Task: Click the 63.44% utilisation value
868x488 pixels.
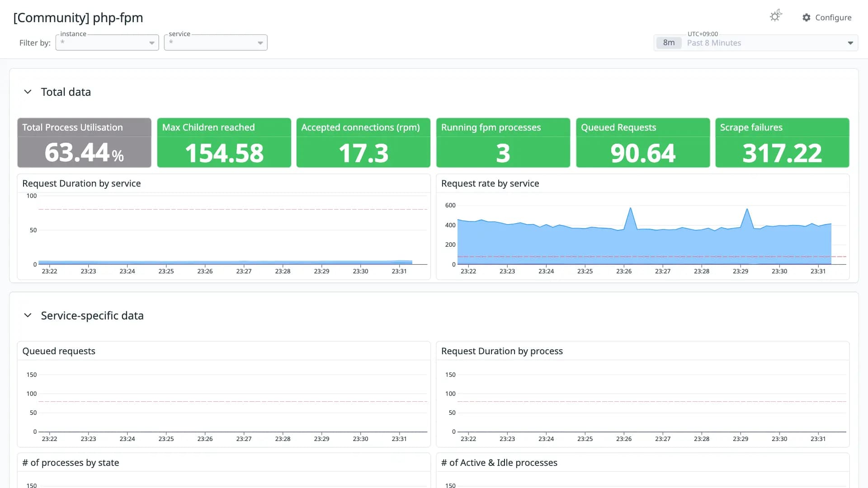Action: point(84,153)
